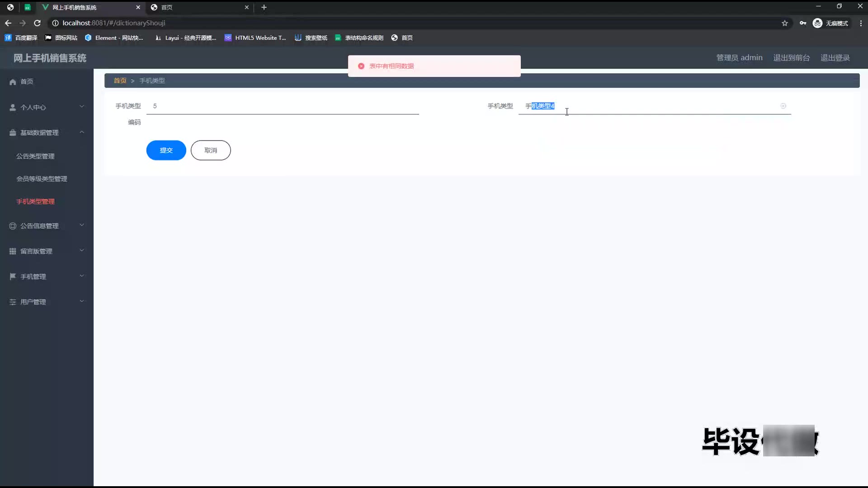Reload the page with the browser refresh icon
The height and width of the screenshot is (488, 868).
coord(38,23)
